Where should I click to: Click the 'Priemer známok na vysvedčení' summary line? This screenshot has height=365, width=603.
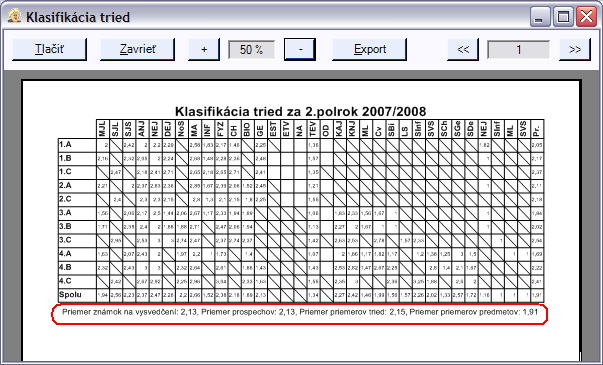click(300, 312)
